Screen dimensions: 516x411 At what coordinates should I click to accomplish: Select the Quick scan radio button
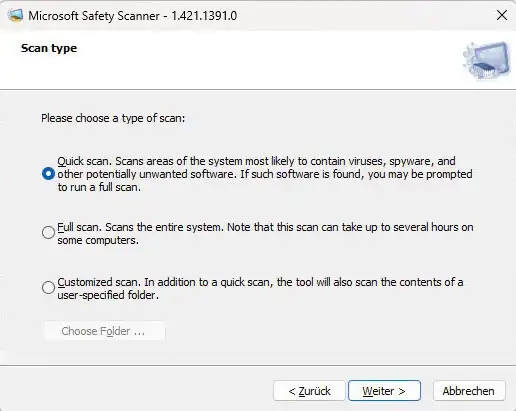pyautogui.click(x=48, y=174)
